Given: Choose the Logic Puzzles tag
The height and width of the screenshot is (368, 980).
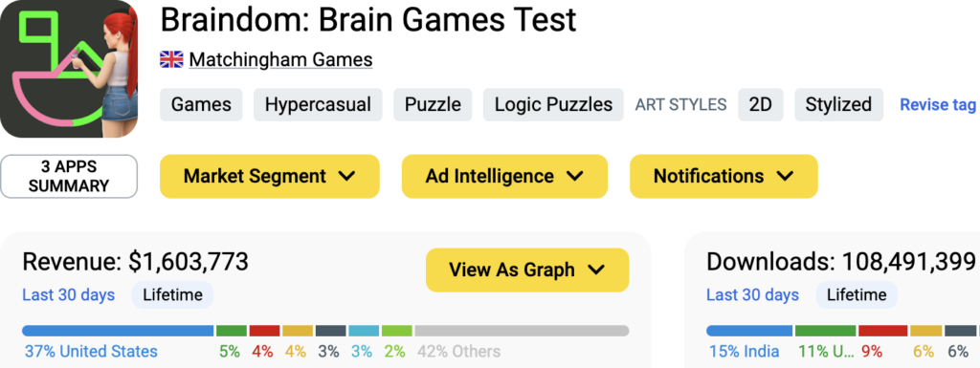Looking at the screenshot, I should click(553, 105).
